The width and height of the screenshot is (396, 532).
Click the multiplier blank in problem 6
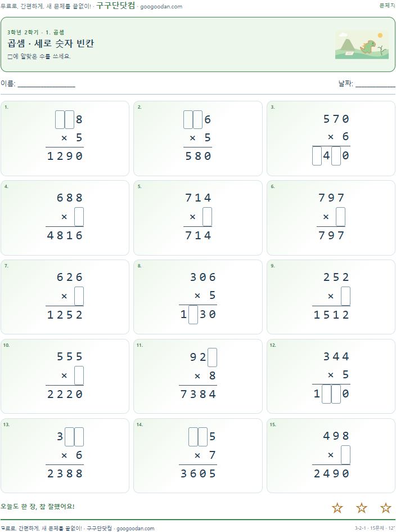coord(340,217)
